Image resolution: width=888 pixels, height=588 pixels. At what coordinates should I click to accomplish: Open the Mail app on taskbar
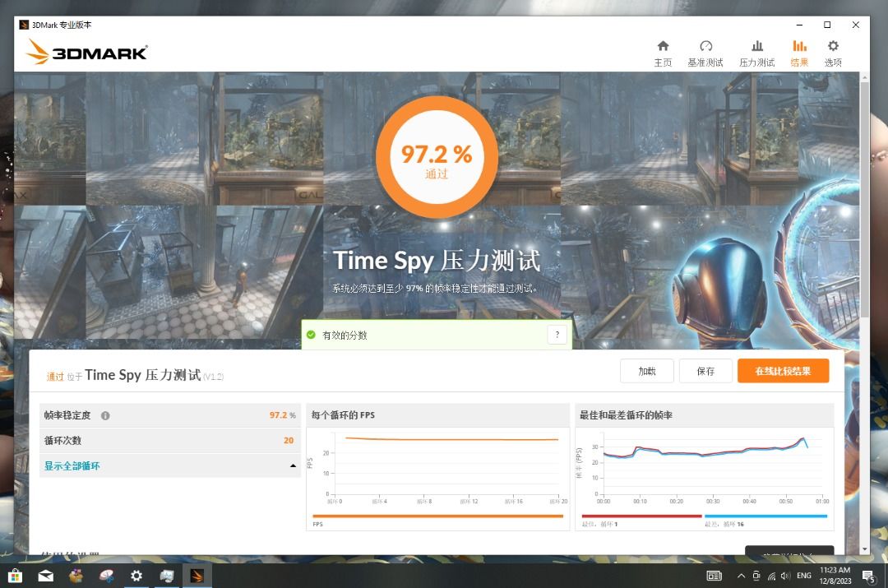(46, 576)
